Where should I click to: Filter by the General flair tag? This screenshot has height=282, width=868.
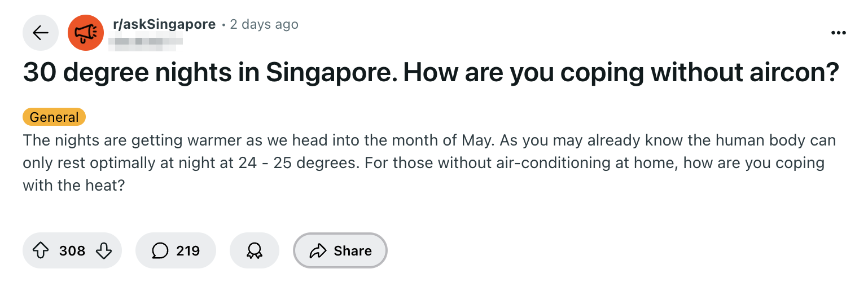54,117
